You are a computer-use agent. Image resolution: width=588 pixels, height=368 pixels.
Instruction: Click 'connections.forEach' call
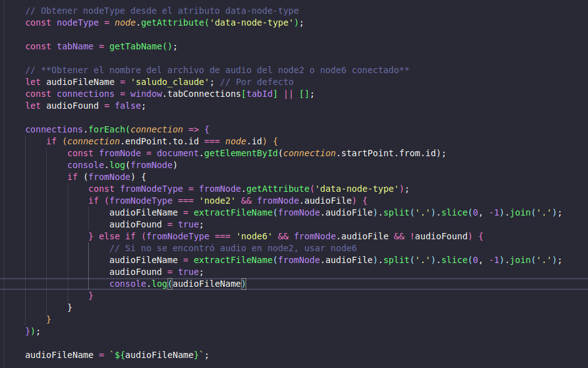point(75,129)
